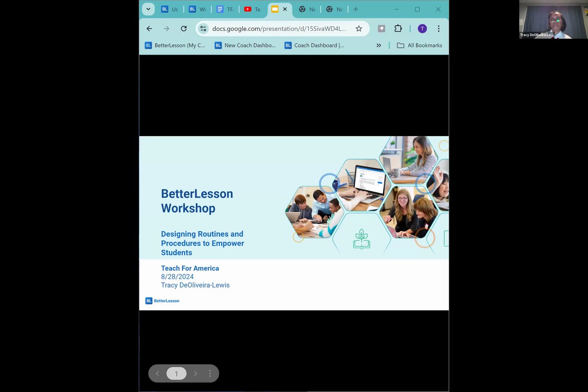Select the active Google Slides tab
This screenshot has height=392, width=588.
click(x=275, y=9)
